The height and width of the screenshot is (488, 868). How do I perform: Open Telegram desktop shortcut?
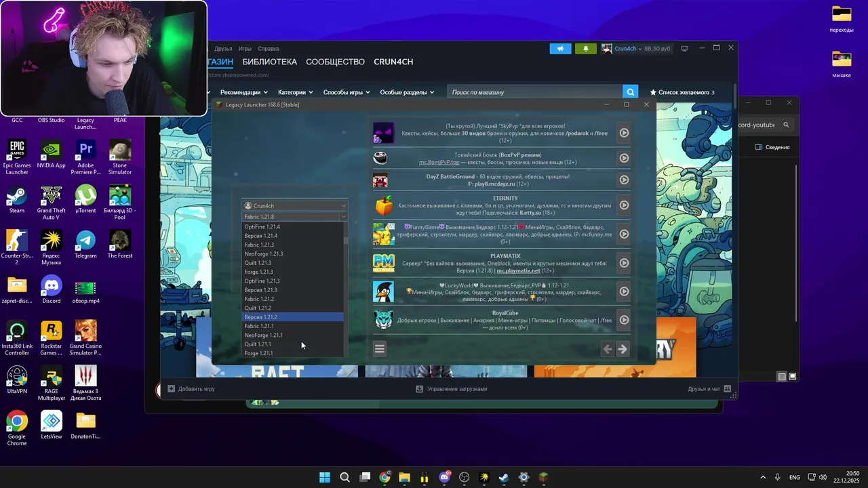click(85, 244)
